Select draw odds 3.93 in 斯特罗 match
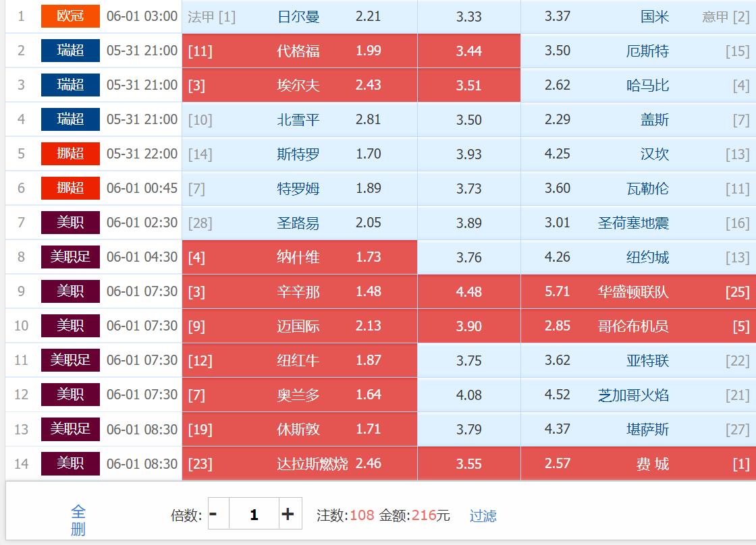The width and height of the screenshot is (756, 545). point(469,154)
